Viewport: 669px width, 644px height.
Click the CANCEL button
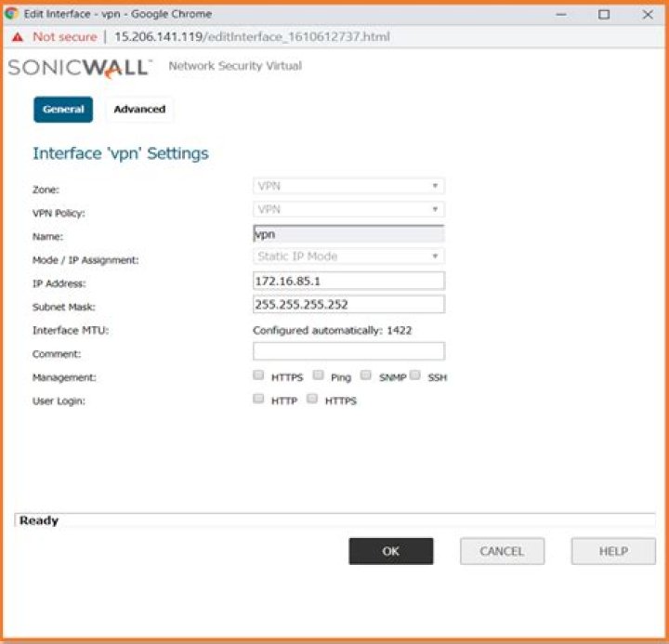point(502,551)
